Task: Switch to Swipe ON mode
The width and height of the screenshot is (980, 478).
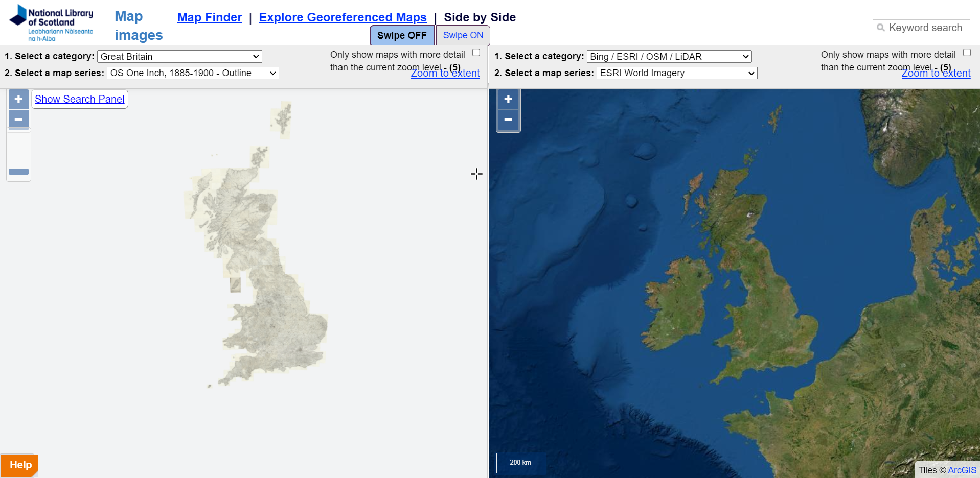Action: 463,35
